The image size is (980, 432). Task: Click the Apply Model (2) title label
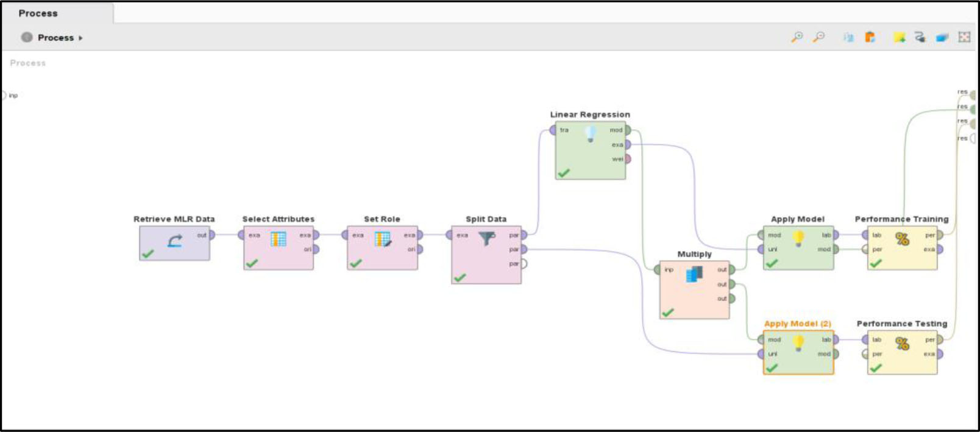(797, 324)
